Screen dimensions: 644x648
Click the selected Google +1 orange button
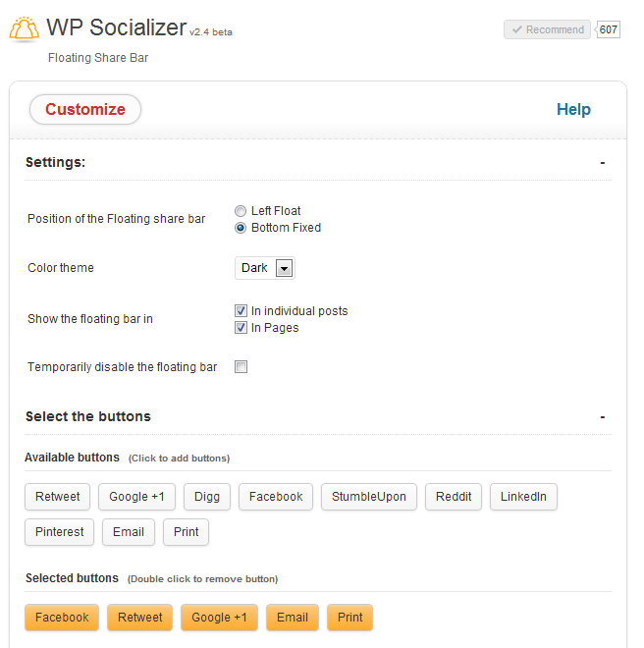(x=219, y=618)
